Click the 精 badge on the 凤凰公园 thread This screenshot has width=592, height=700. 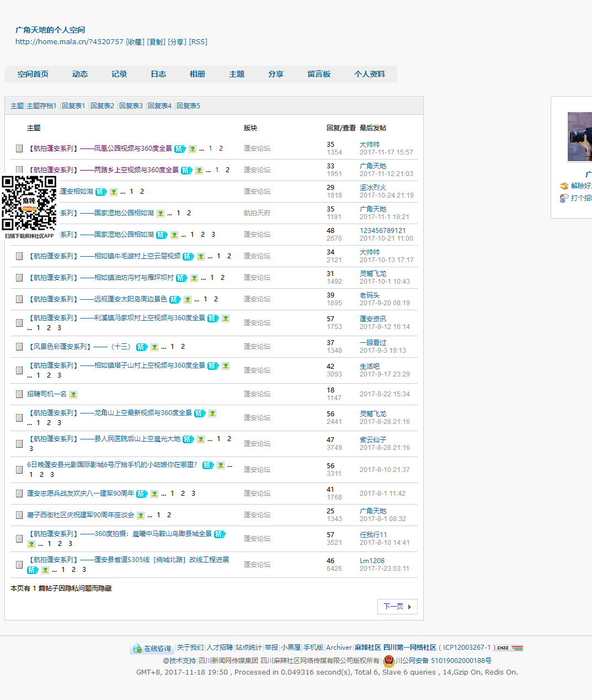coord(180,149)
